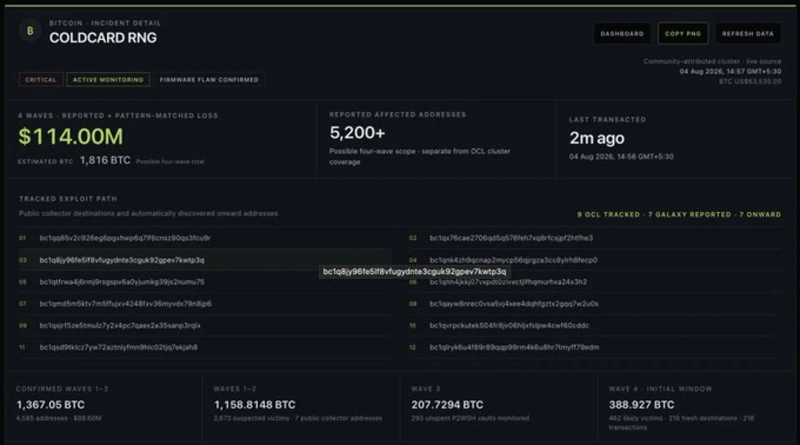Click the 'BITCOIN · INCIDENT DETAIL' breadcrumb
Image resolution: width=800 pixels, height=445 pixels.
pyautogui.click(x=105, y=23)
